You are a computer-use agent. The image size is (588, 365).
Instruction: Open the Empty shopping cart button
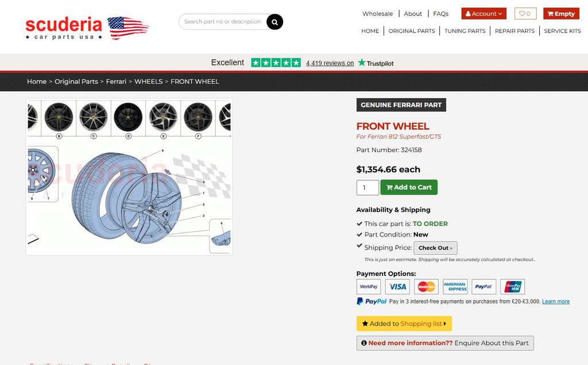point(561,14)
